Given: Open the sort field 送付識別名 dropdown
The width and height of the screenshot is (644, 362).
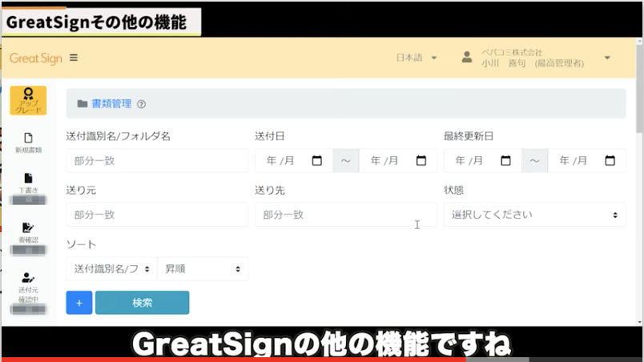Looking at the screenshot, I should [x=111, y=269].
